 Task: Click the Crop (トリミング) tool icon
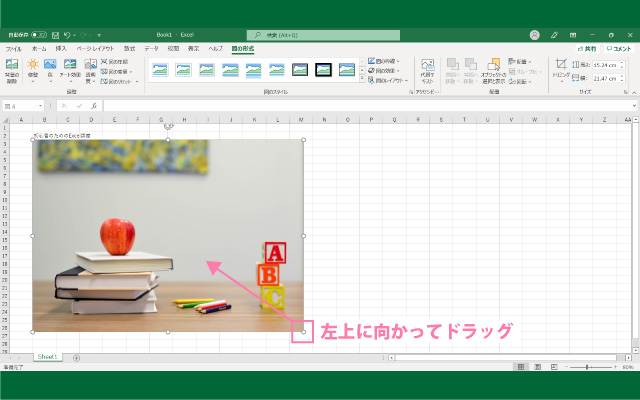[561, 64]
